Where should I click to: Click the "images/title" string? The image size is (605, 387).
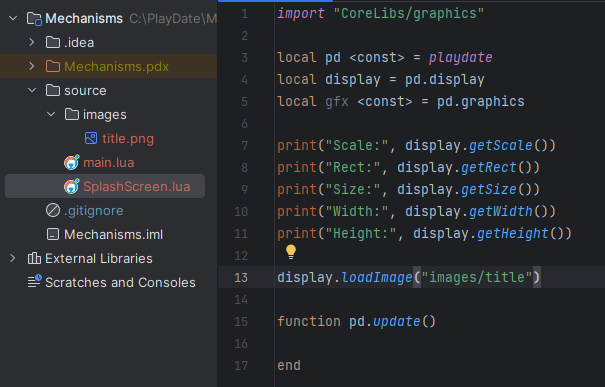[477, 277]
